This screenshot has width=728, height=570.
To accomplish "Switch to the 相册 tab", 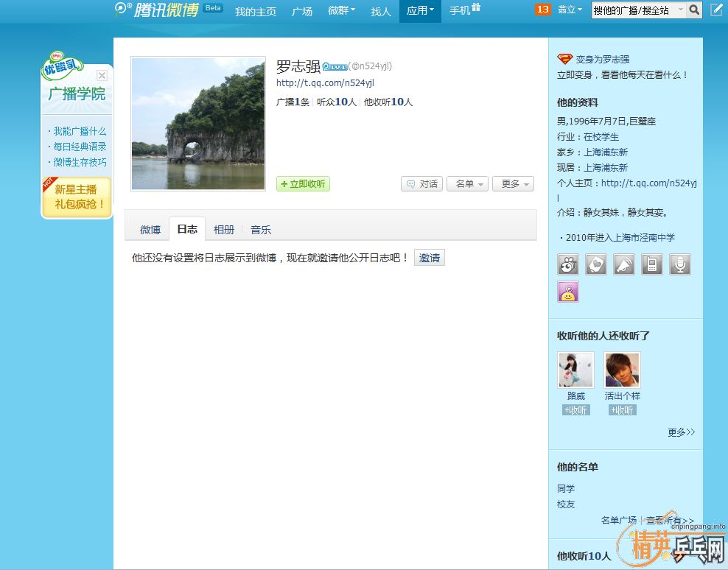I will pyautogui.click(x=224, y=230).
